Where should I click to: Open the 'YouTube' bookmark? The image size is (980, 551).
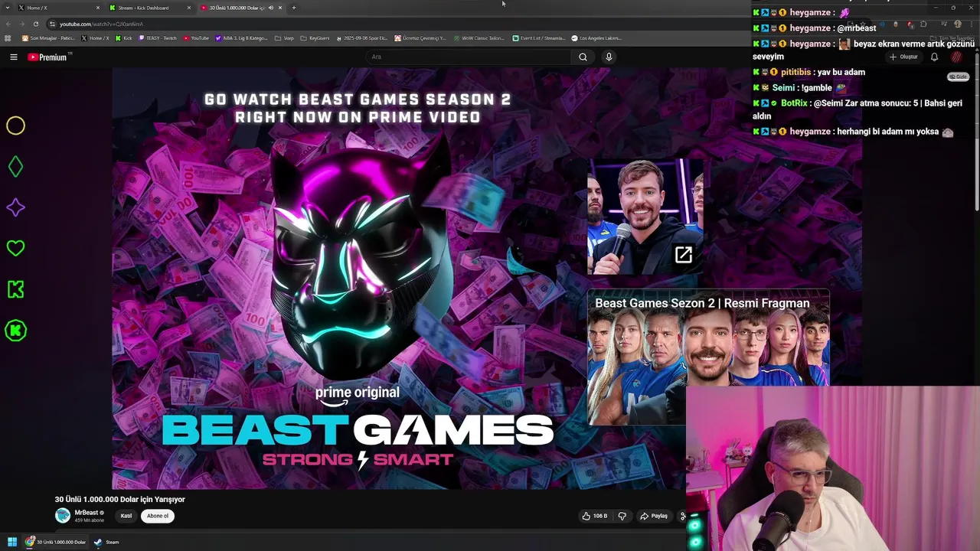click(196, 38)
